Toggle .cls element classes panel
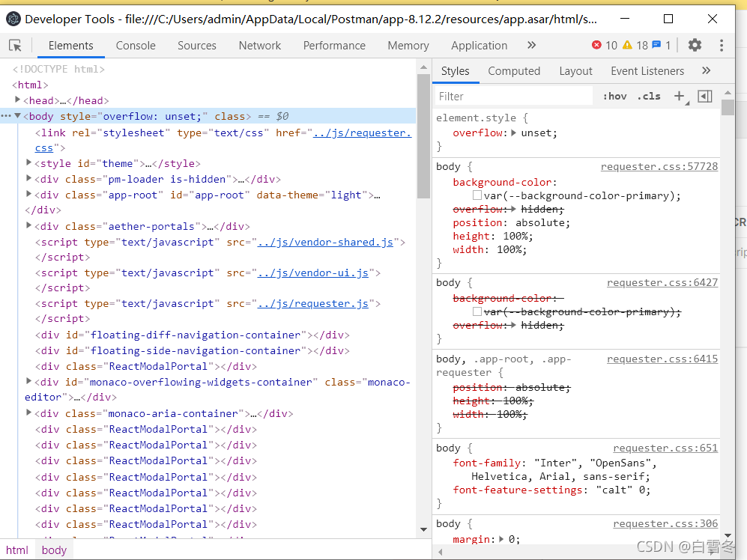 click(649, 96)
